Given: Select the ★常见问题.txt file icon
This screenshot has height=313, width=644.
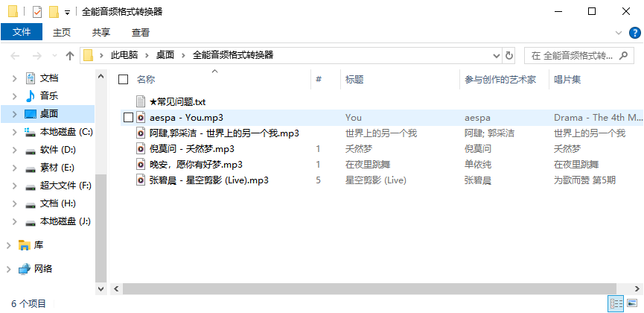Looking at the screenshot, I should (141, 101).
